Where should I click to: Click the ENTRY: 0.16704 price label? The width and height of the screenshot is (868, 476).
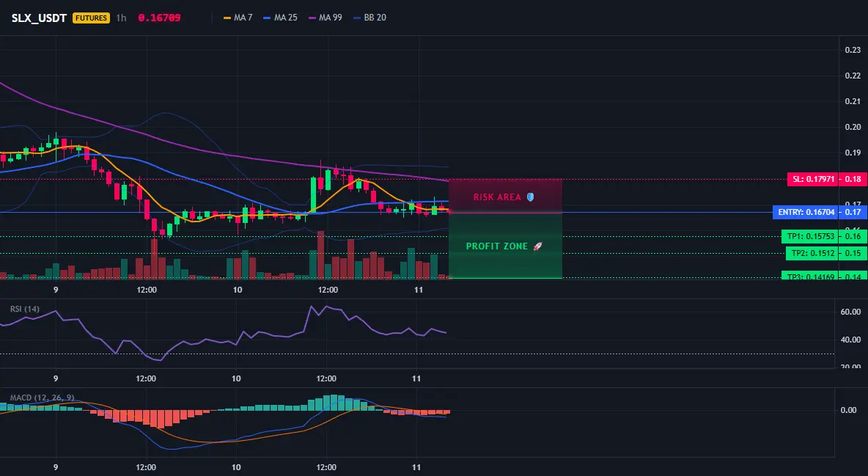806,212
